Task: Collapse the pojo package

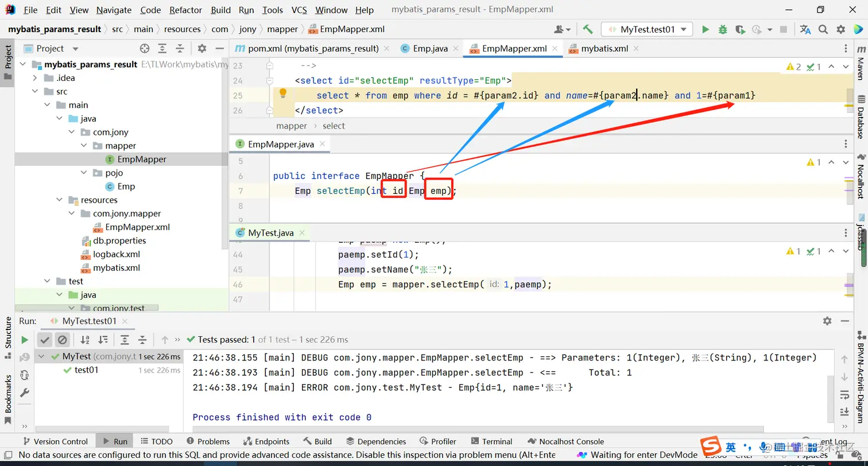Action: [84, 173]
